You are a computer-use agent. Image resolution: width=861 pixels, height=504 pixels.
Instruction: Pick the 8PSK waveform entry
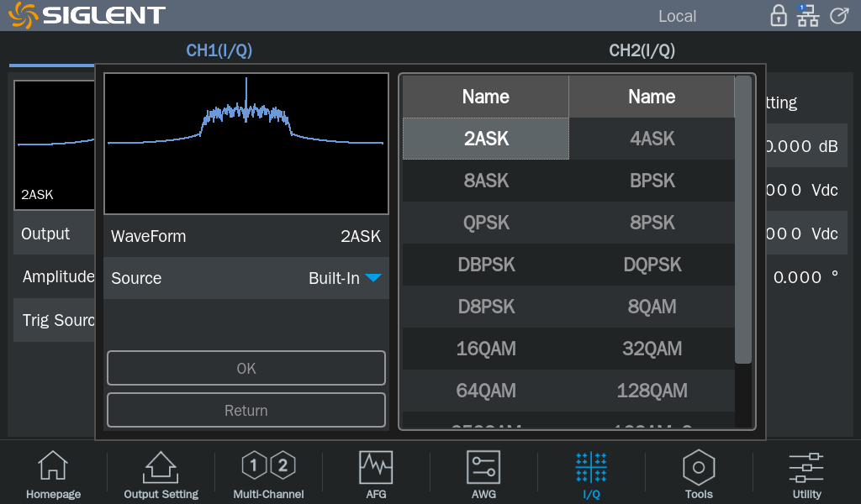(x=652, y=223)
